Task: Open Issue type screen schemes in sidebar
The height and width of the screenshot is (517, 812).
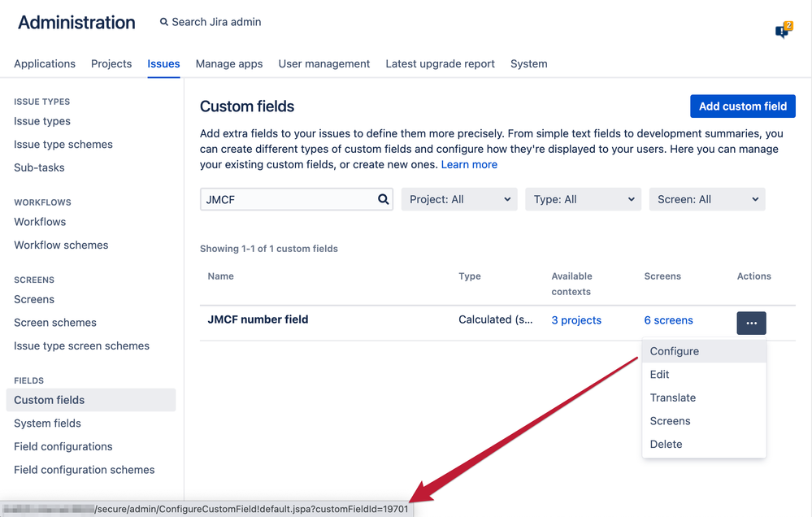Action: point(81,346)
